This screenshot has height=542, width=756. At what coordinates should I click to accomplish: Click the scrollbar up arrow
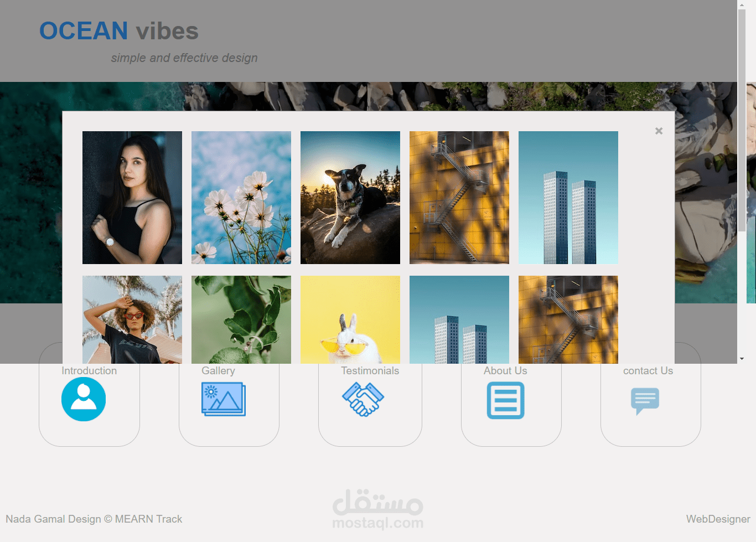tap(742, 4)
